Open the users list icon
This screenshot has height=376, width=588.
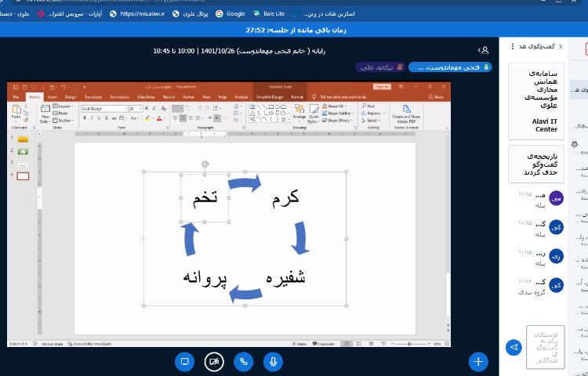484,50
